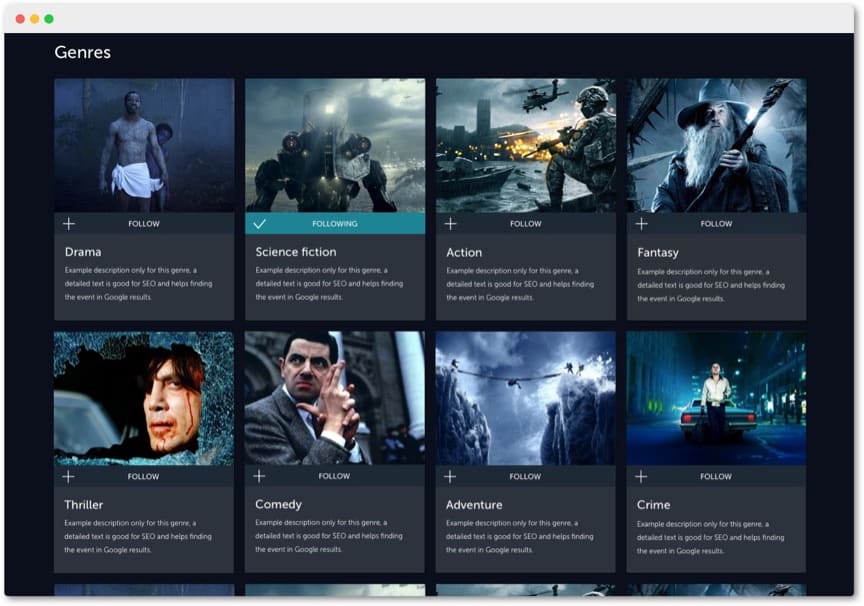
Task: Click the plus icon on the Thriller card
Action: click(x=68, y=477)
